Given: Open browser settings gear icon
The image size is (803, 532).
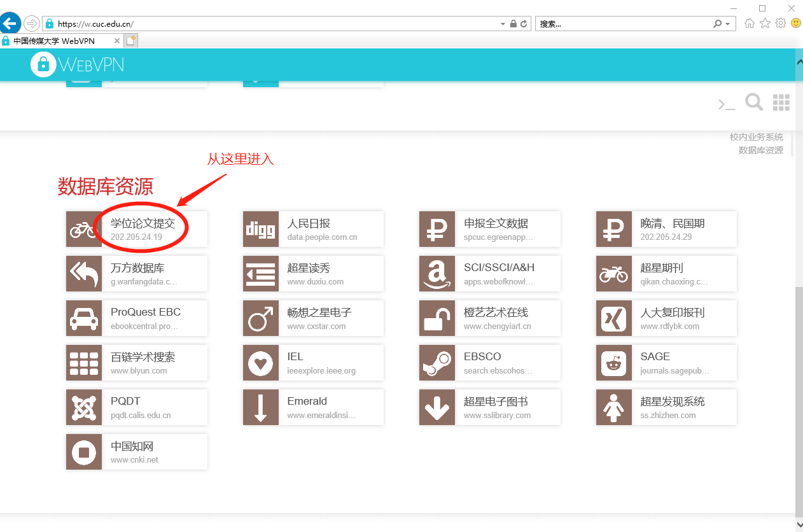Looking at the screenshot, I should (x=781, y=24).
